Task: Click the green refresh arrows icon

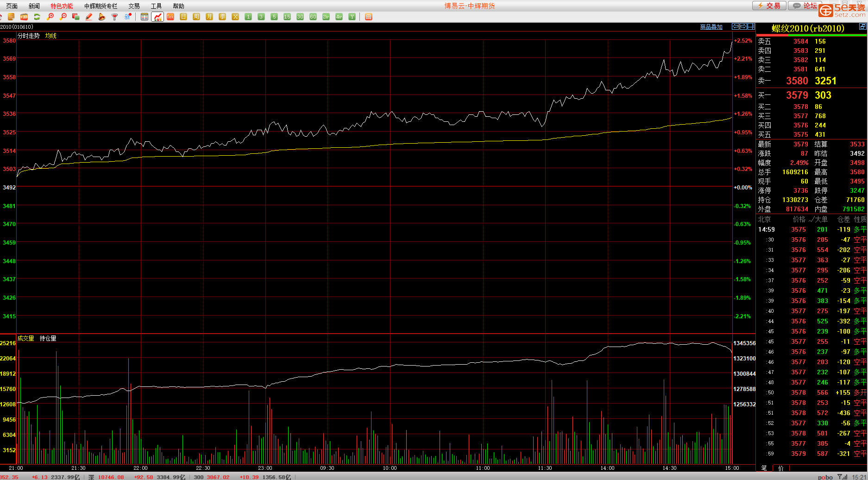Action: tap(37, 17)
